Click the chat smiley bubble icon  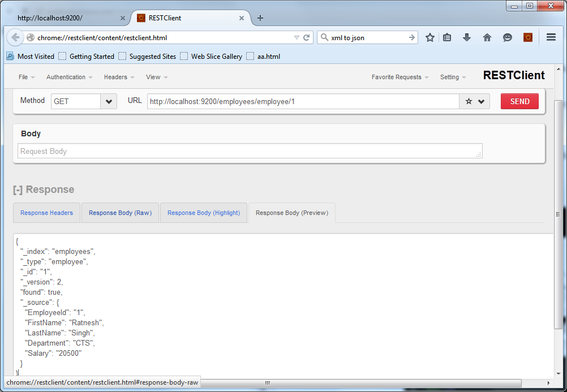[x=508, y=37]
